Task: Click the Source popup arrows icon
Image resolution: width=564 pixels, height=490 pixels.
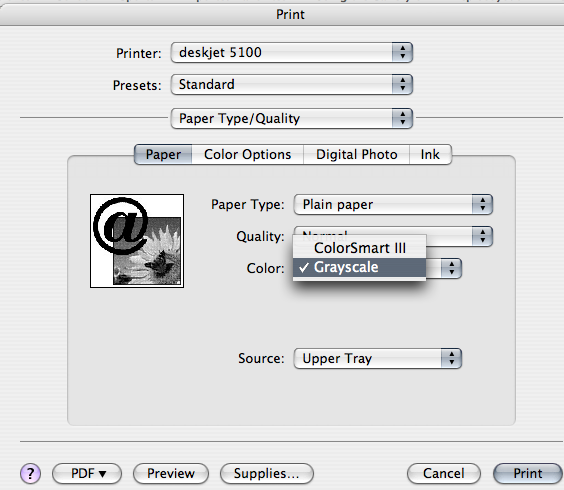Action: coord(451,358)
